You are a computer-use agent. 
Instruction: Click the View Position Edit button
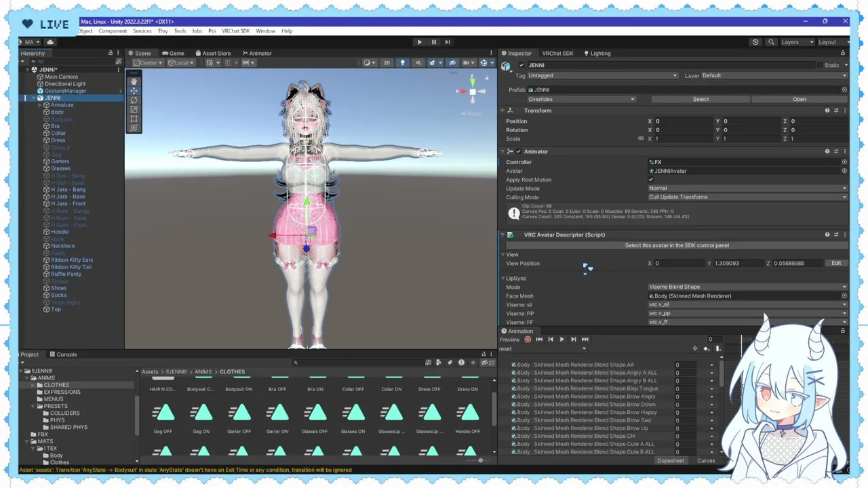tap(836, 264)
